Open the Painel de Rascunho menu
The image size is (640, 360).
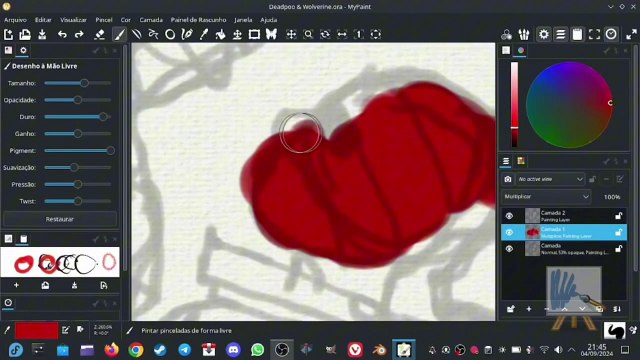[x=198, y=20]
